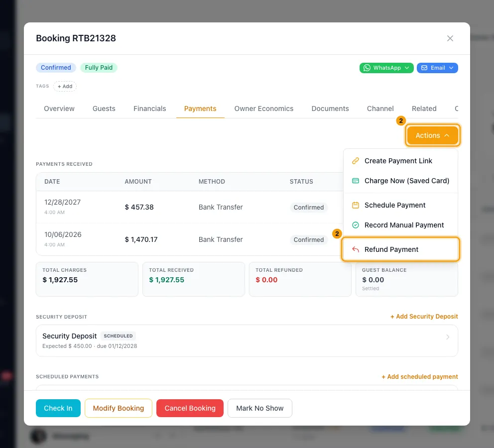Image resolution: width=494 pixels, height=448 pixels.
Task: Open the Channel tab
Action: (x=380, y=109)
